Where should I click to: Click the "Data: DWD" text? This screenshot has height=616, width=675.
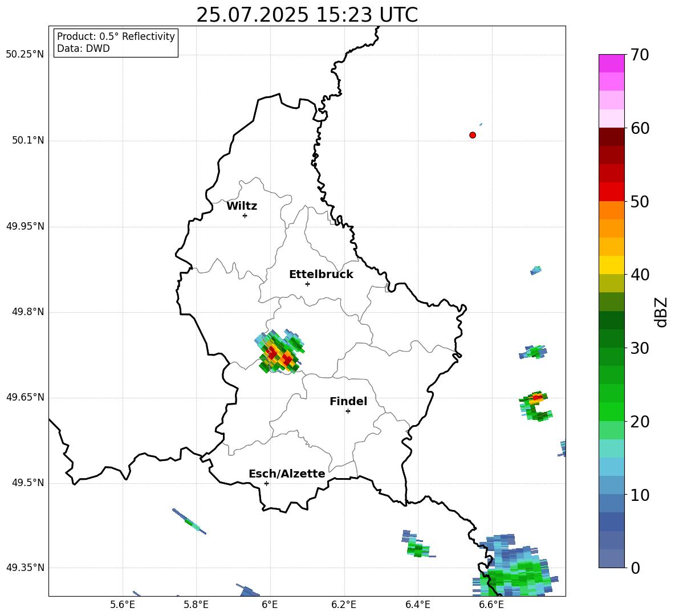83,48
